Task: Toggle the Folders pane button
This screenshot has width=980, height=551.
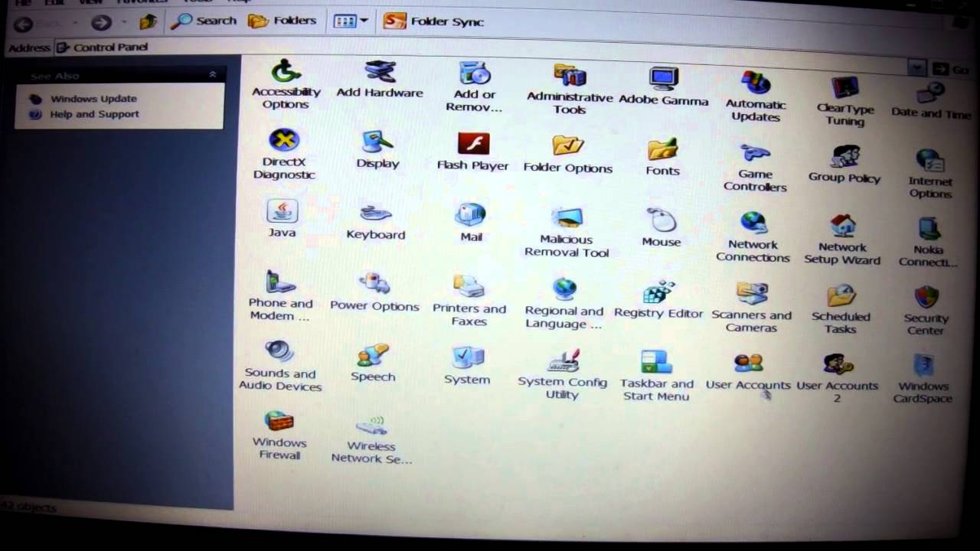Action: [x=283, y=21]
